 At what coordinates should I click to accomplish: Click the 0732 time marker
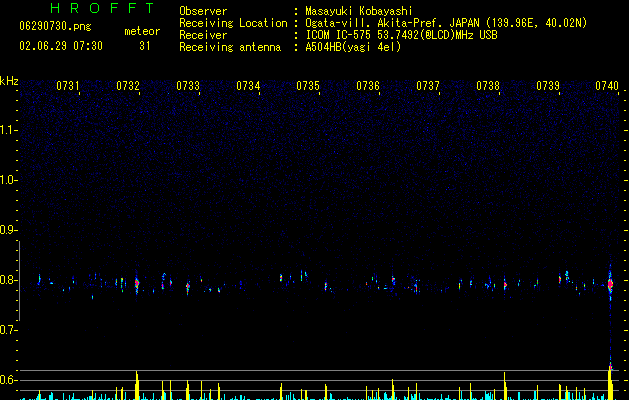point(128,86)
